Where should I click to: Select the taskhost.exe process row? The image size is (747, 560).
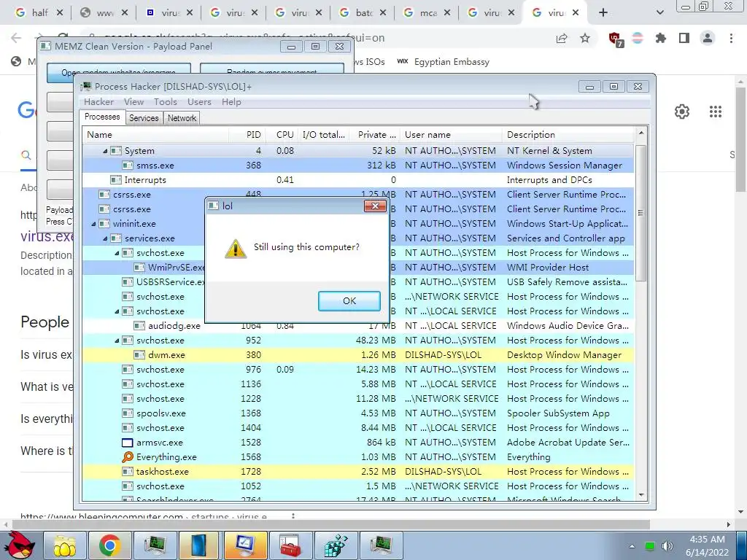[358, 472]
